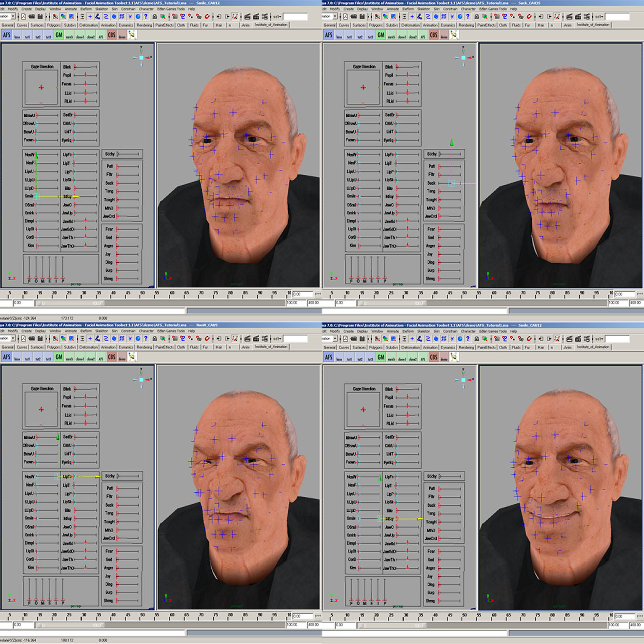
Task: Switch to Institute_of_Animation shelf tab in bottom-left window
Action: pos(271,347)
